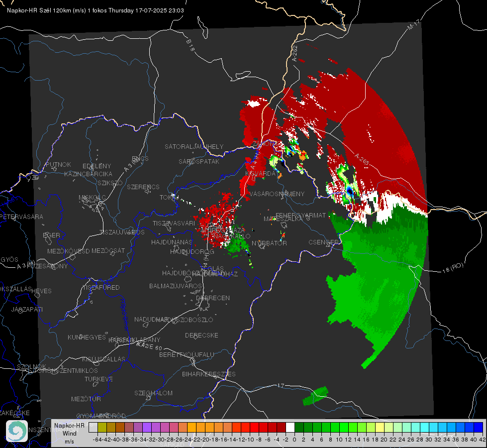Click the JÁSZAPÁTI label
This screenshot has width=487, height=448.
point(27,309)
